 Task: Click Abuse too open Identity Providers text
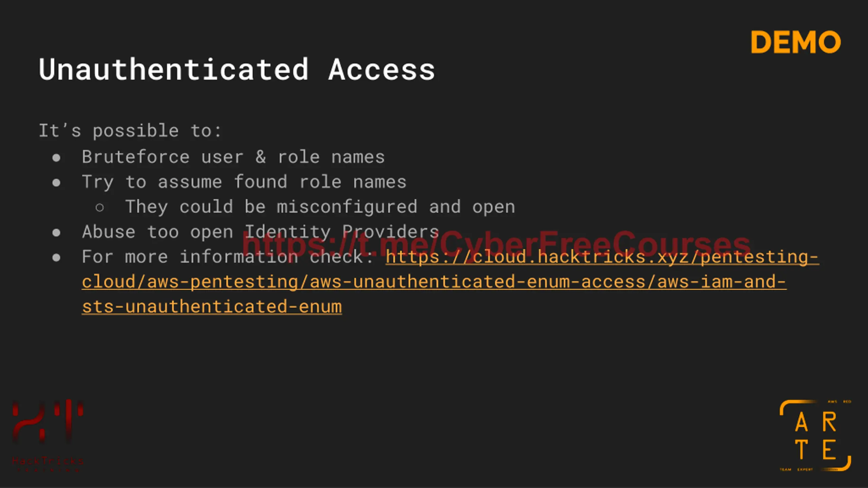point(260,232)
